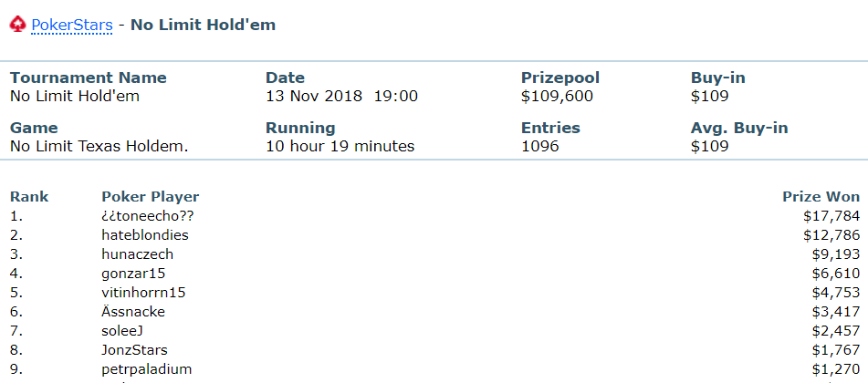Select player gonzar15 in results
Screen dimensions: 868x383
pyautogui.click(x=134, y=274)
